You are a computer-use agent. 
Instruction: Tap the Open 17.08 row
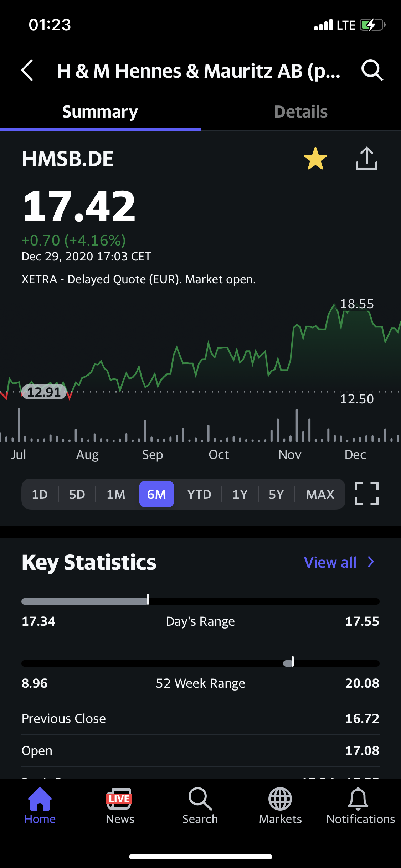[200, 750]
